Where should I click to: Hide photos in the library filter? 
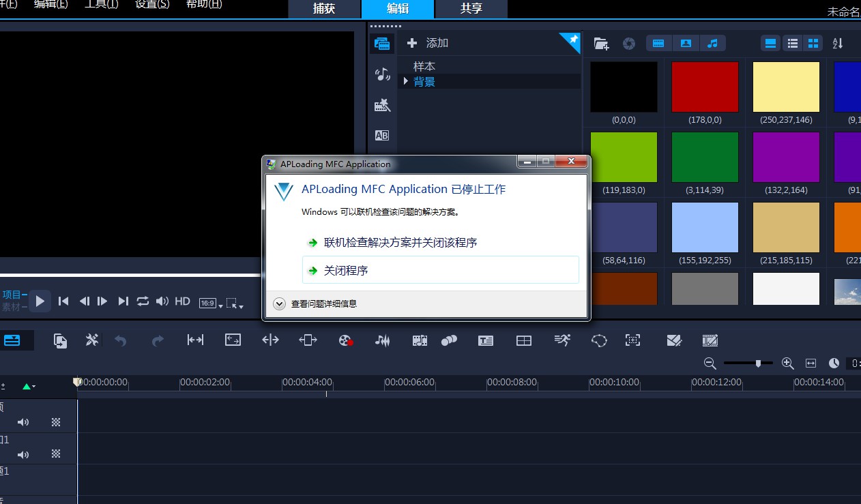coord(686,43)
